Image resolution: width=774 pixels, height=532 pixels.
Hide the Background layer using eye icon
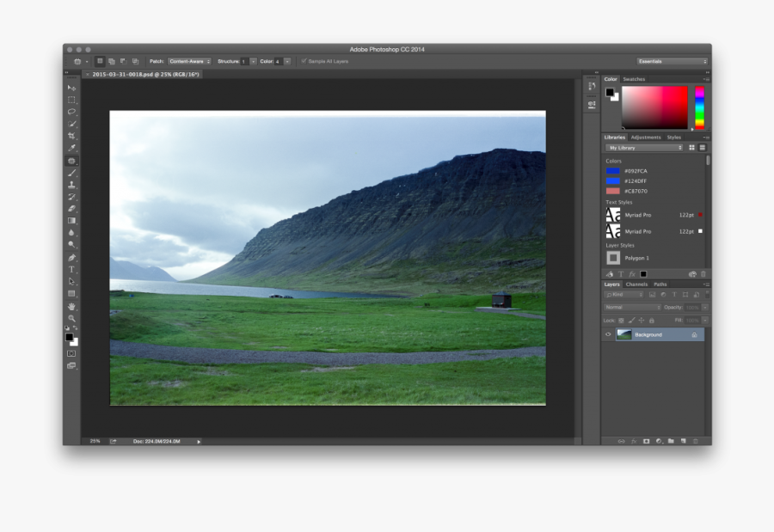(608, 334)
